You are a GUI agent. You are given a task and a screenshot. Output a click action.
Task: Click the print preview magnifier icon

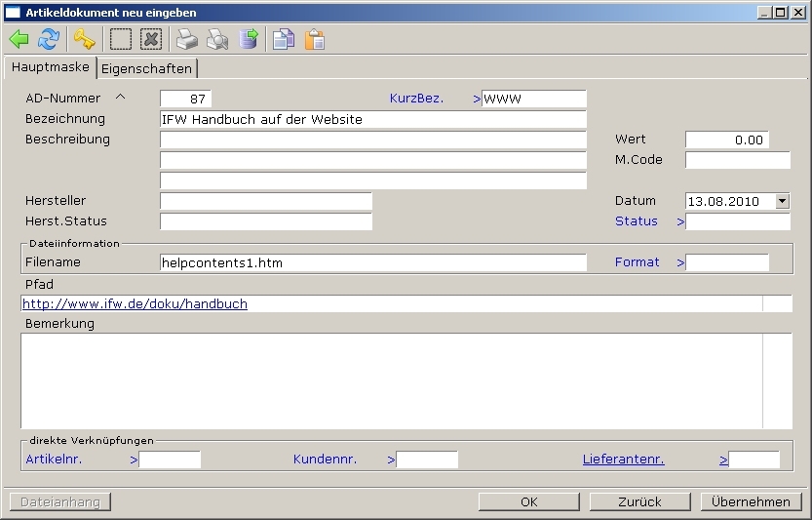point(217,39)
